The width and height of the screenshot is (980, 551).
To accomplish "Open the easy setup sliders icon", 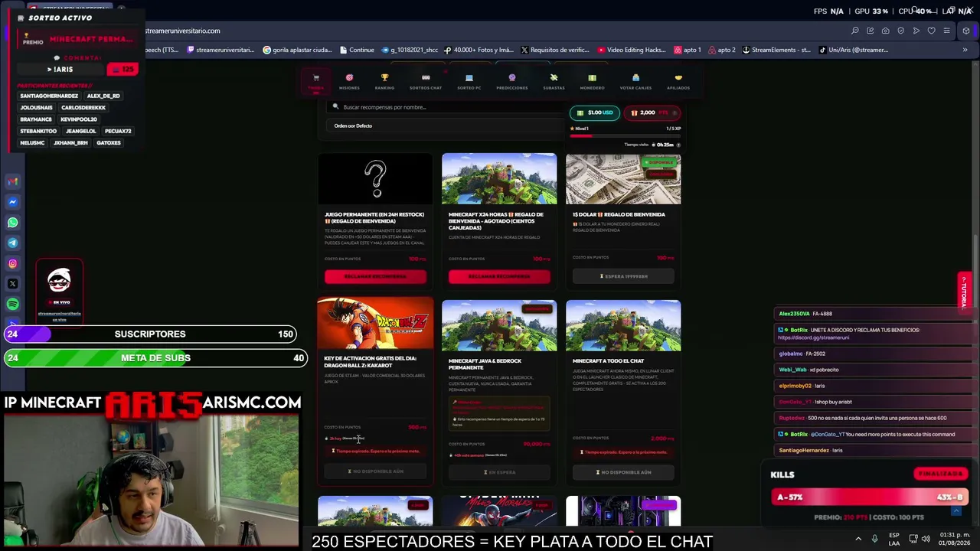I will pyautogui.click(x=947, y=31).
